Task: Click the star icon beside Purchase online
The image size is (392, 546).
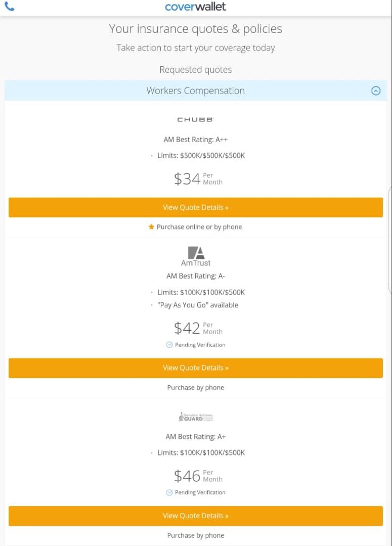Action: point(151,227)
